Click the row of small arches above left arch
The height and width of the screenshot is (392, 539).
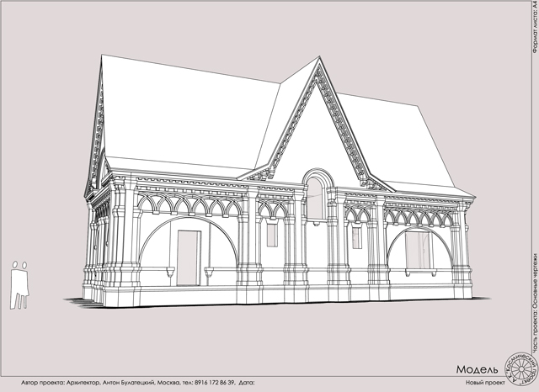[x=190, y=205]
